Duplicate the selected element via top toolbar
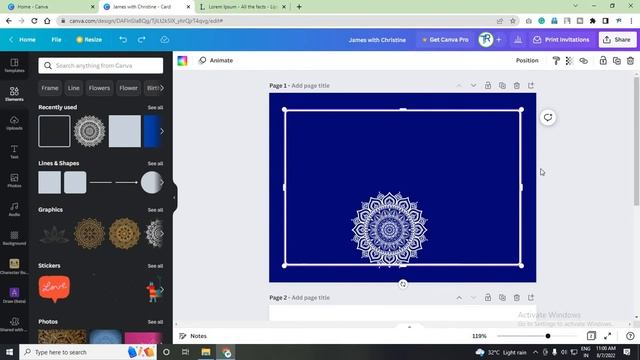 pyautogui.click(x=617, y=60)
